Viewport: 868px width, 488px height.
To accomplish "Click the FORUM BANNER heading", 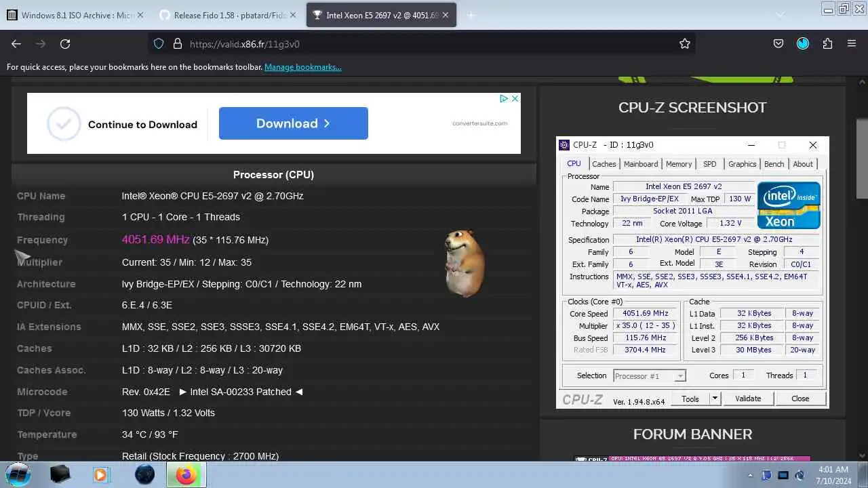I will point(692,434).
